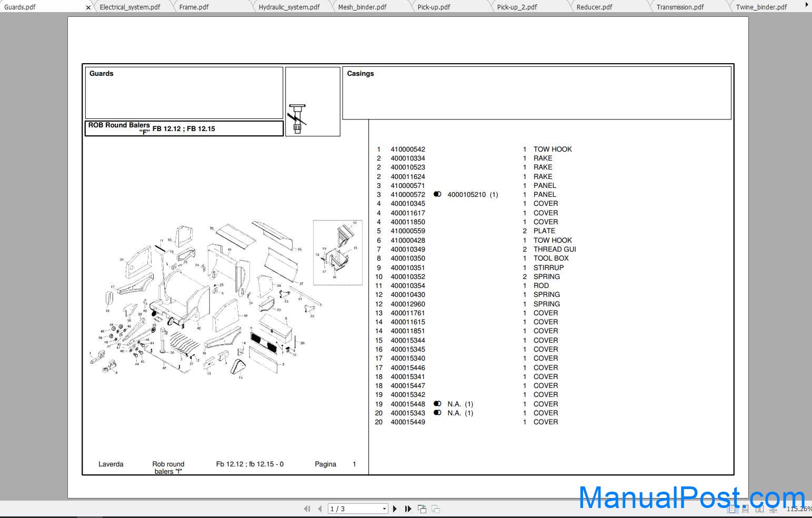Click part number 410000542
The height and width of the screenshot is (518, 812).
[x=408, y=150]
